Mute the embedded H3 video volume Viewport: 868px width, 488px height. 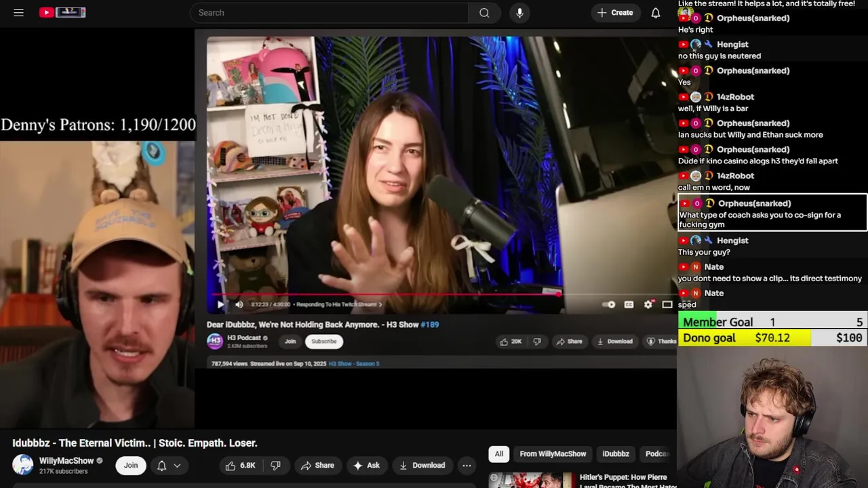click(239, 305)
